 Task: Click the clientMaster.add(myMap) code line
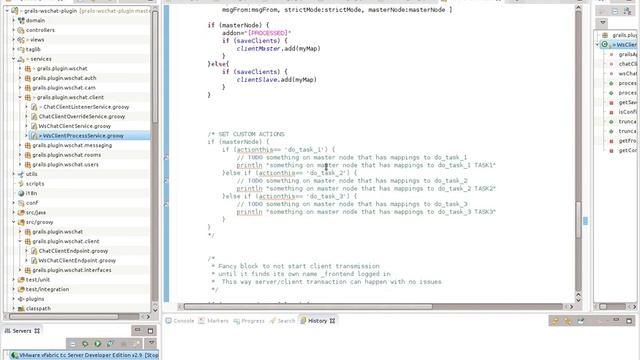click(x=278, y=49)
